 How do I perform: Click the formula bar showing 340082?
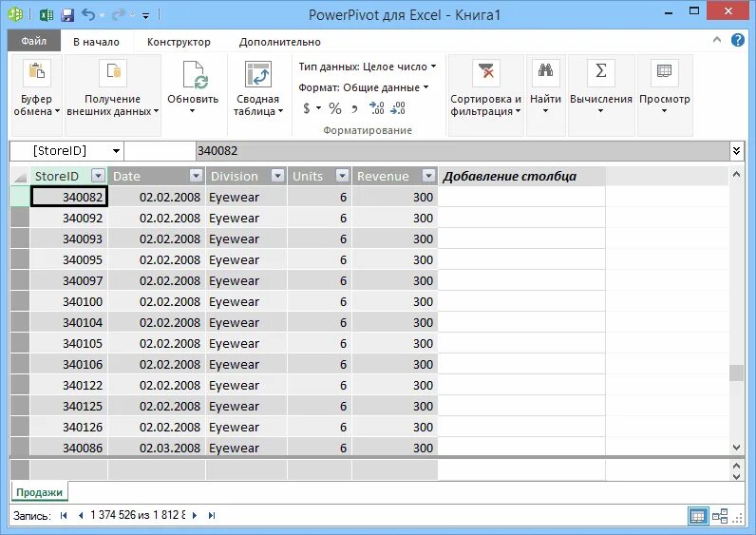(x=463, y=151)
